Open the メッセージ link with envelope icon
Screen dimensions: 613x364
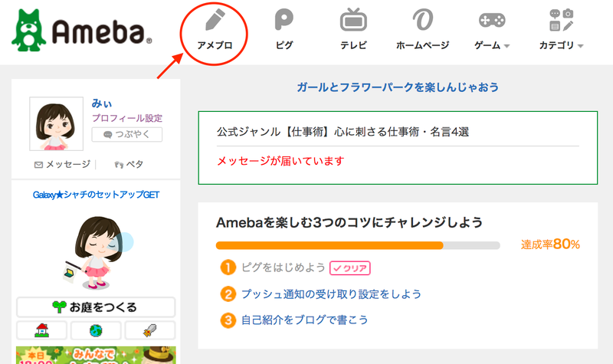coord(63,164)
